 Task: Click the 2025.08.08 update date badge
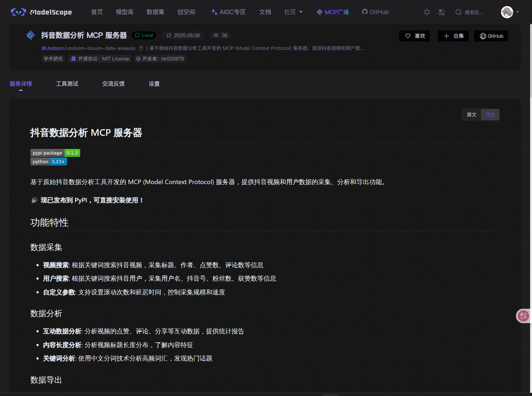[183, 35]
